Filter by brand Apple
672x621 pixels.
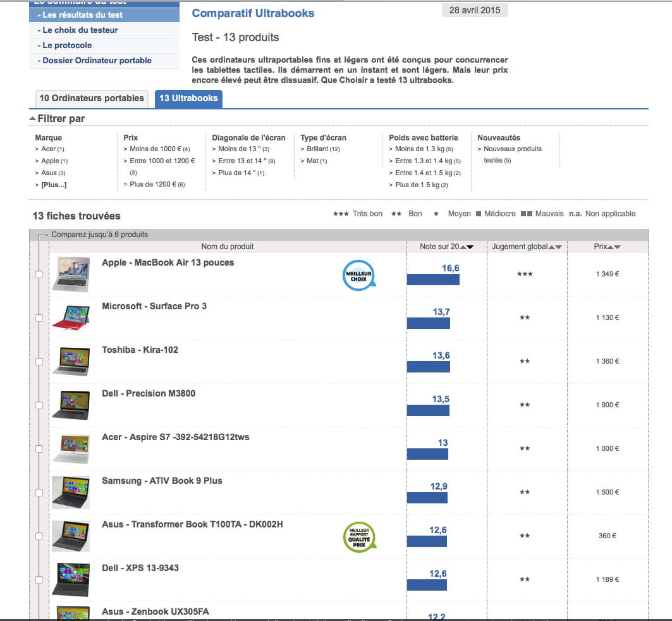[54, 161]
